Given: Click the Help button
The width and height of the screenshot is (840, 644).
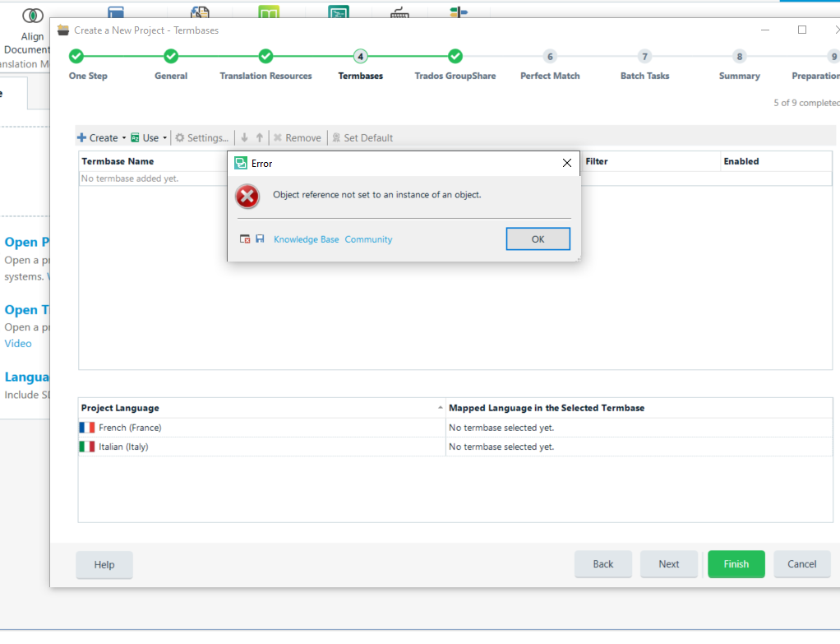Looking at the screenshot, I should point(104,565).
